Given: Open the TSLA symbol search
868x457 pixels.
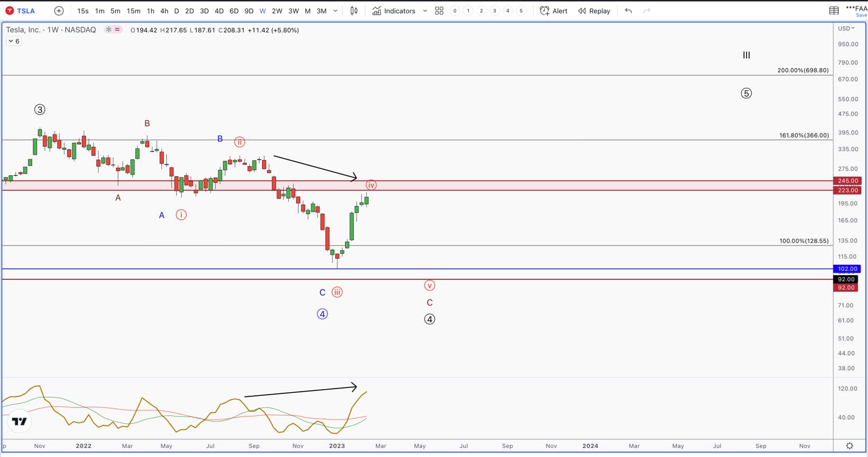Looking at the screenshot, I should pos(20,11).
